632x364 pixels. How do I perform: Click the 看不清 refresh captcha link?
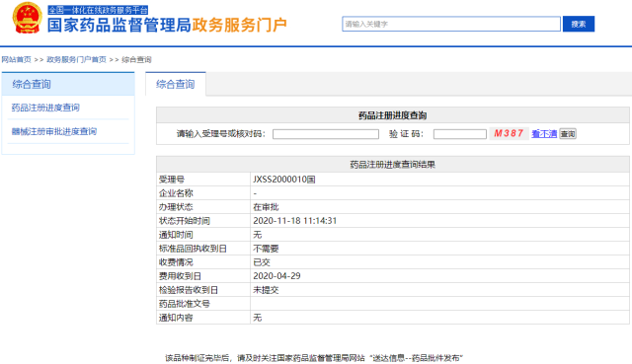coord(544,134)
